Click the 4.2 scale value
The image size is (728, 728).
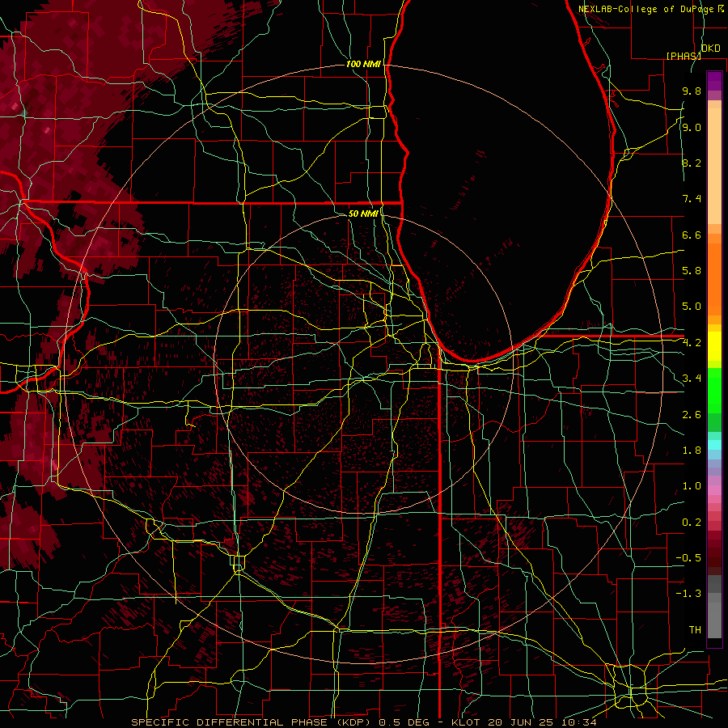(x=692, y=343)
